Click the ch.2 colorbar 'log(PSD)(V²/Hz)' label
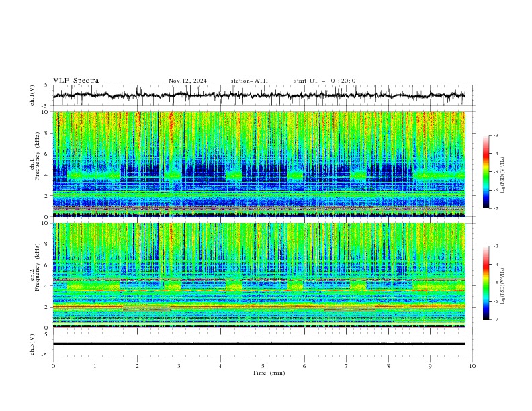 coord(503,285)
